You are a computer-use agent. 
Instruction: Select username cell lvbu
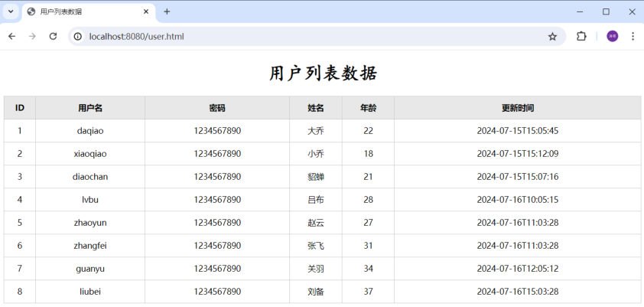point(90,200)
